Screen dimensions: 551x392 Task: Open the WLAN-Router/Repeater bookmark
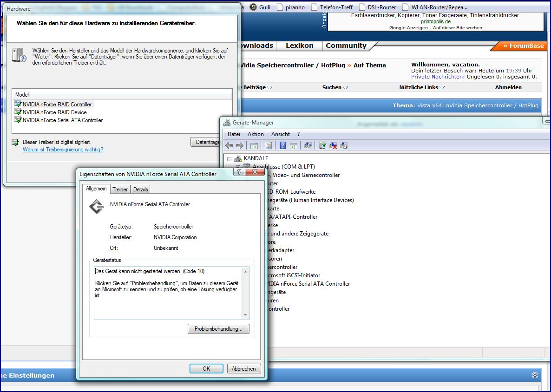click(435, 7)
